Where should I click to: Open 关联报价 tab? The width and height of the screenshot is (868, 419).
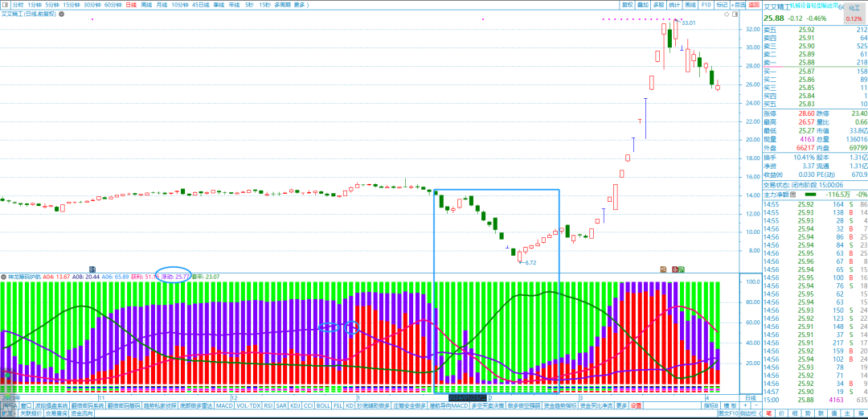pyautogui.click(x=31, y=413)
